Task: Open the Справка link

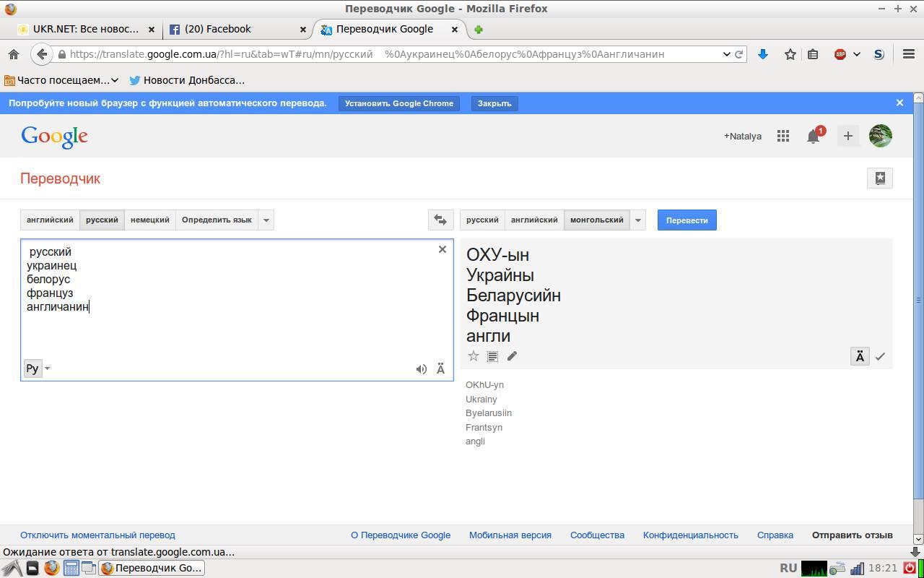Action: pos(775,535)
